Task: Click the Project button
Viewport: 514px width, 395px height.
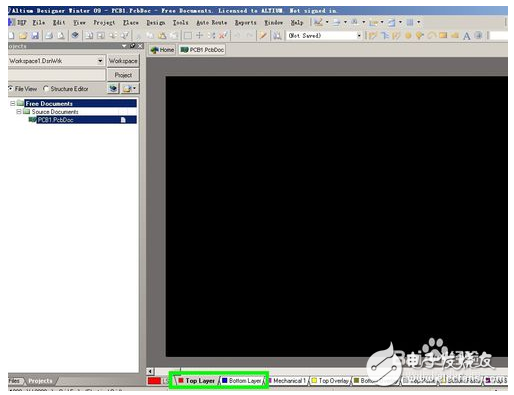Action: [123, 75]
